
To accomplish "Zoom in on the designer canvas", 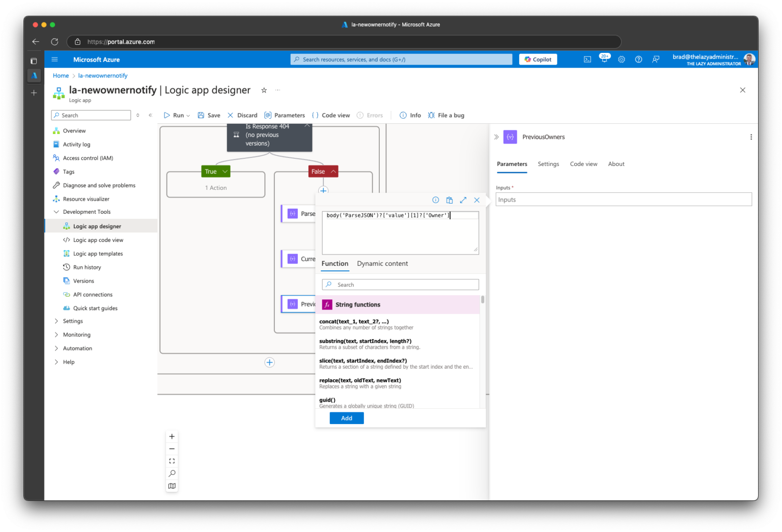I will click(172, 437).
